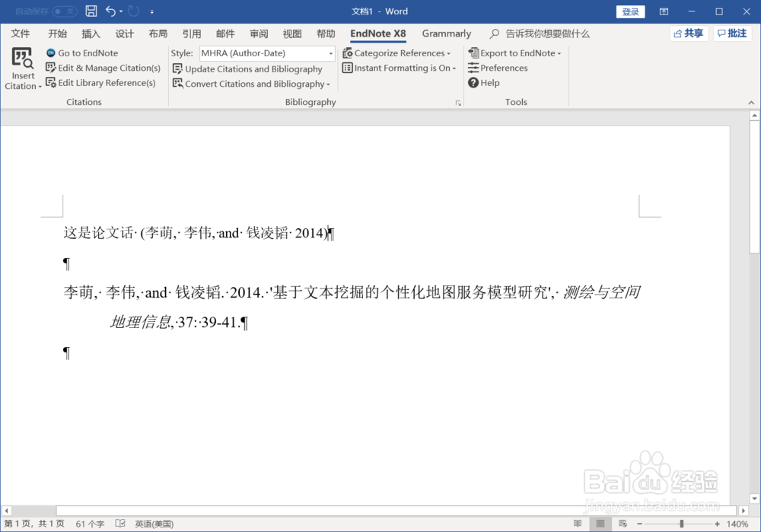Switch to the 帮助 tab
The width and height of the screenshot is (761, 532).
(326, 33)
